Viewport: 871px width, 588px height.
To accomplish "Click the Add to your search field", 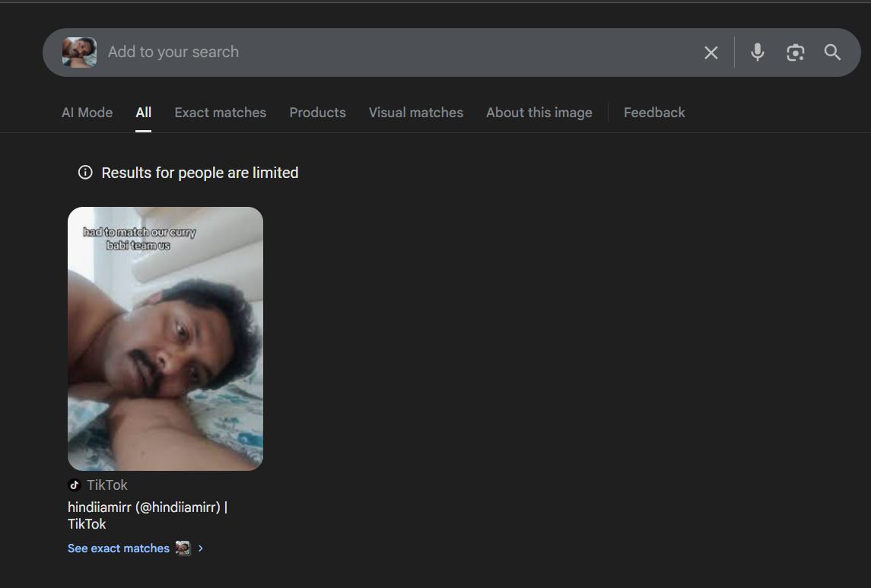I will pyautogui.click(x=396, y=52).
